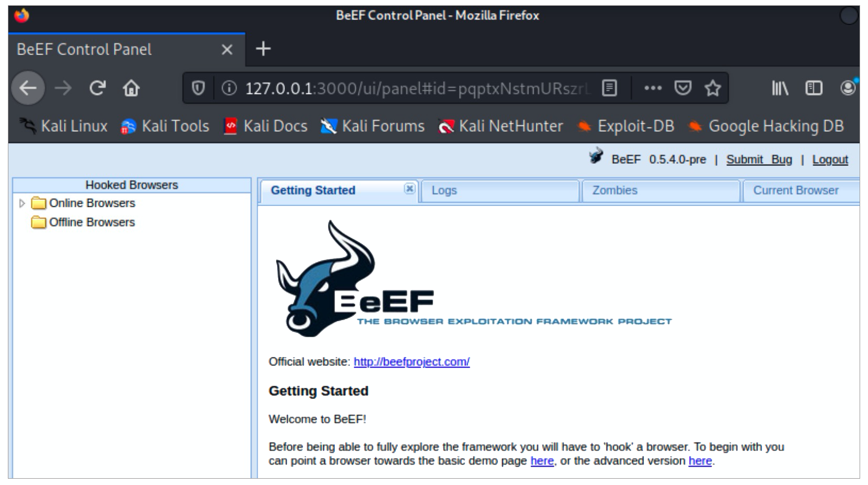The image size is (868, 485).
Task: Go to the Firefox home icon
Action: tap(131, 88)
